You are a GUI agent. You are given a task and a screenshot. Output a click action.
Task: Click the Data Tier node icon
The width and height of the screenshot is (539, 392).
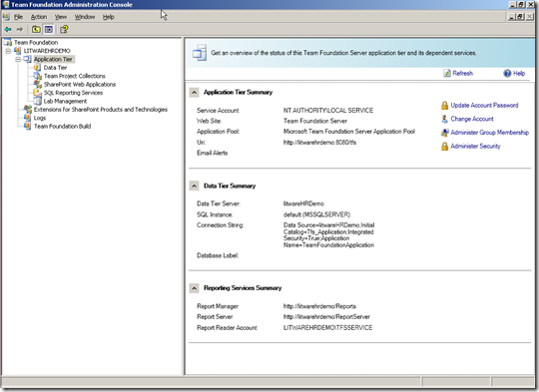pyautogui.click(x=37, y=68)
